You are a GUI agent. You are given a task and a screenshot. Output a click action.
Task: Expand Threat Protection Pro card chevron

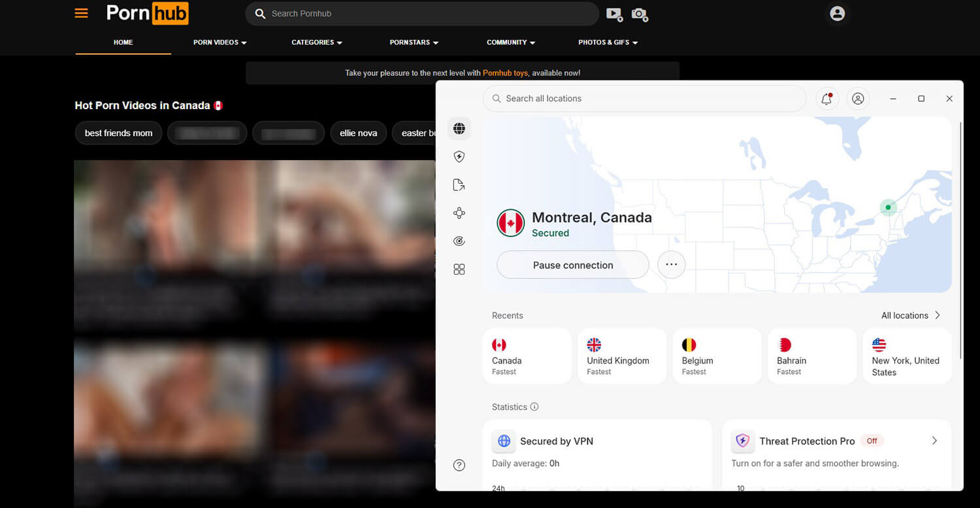[x=934, y=441]
